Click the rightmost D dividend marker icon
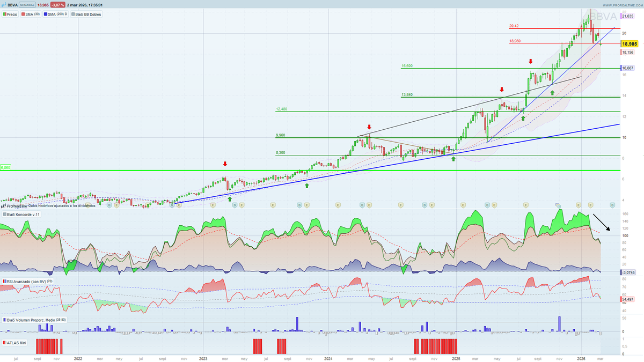This screenshot has height=362, width=644. tap(612, 205)
